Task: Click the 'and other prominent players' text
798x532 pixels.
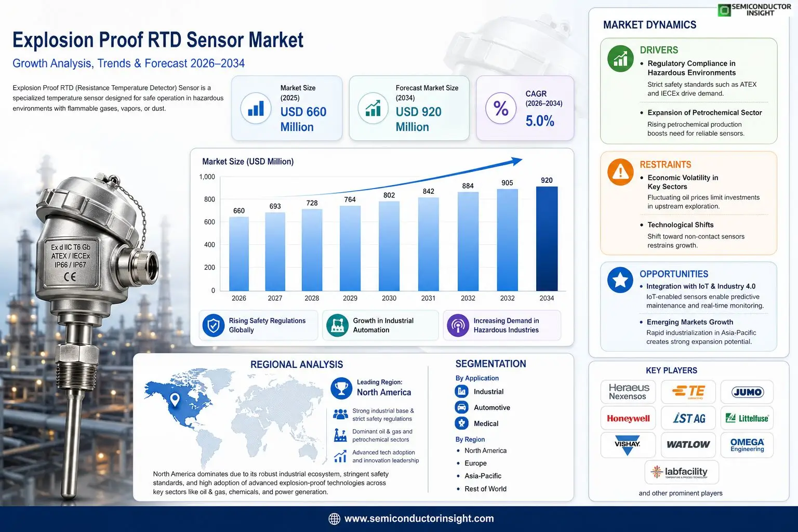Action: point(681,493)
